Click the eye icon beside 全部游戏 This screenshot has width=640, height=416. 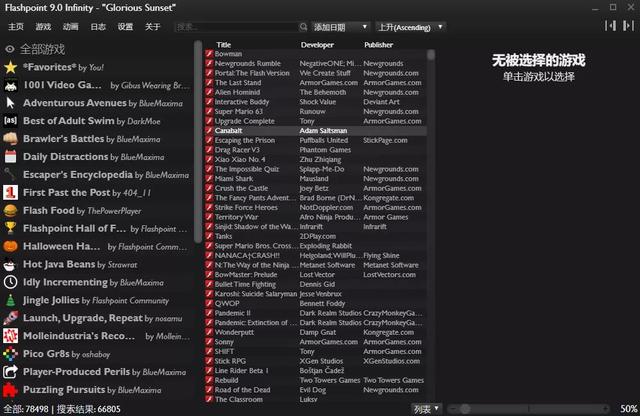click(10, 49)
